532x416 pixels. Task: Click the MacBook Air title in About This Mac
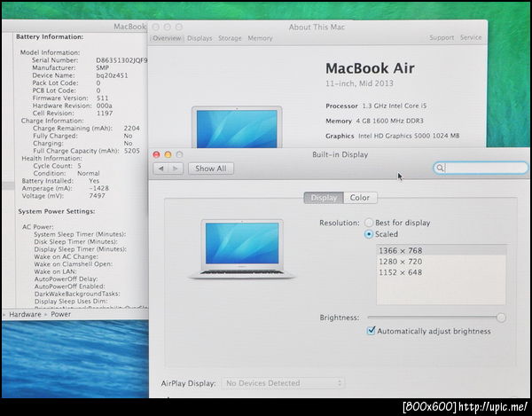(x=370, y=68)
